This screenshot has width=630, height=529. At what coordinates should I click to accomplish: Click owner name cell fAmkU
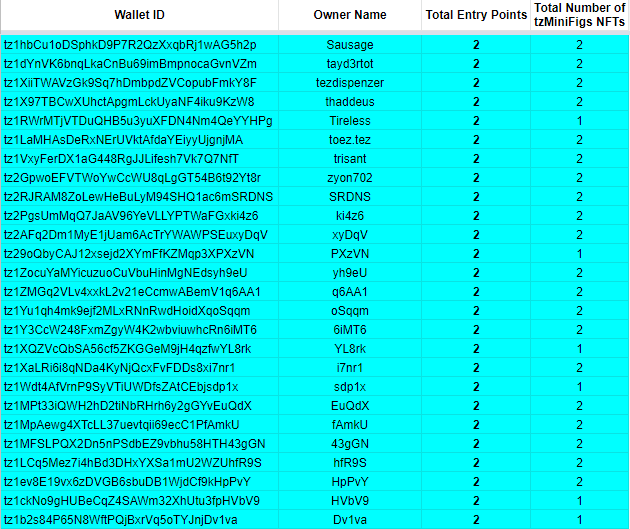(x=350, y=425)
